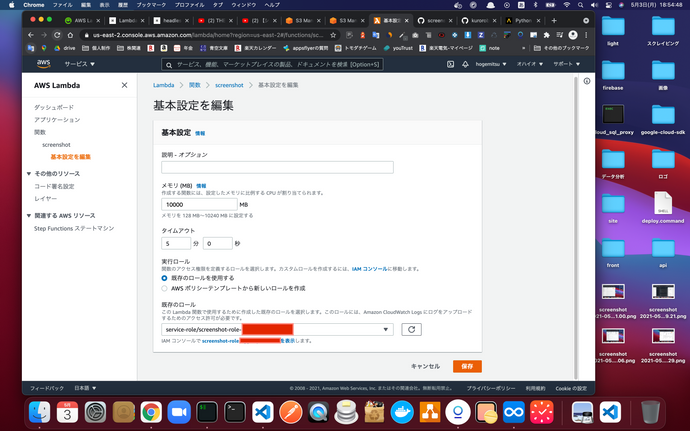Open Finder from the Dock

click(40, 413)
